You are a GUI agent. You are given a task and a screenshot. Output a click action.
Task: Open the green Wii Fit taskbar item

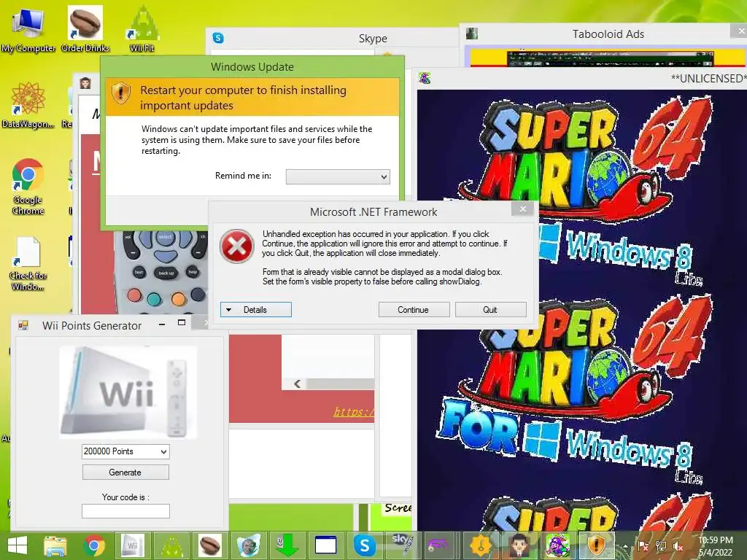[171, 545]
